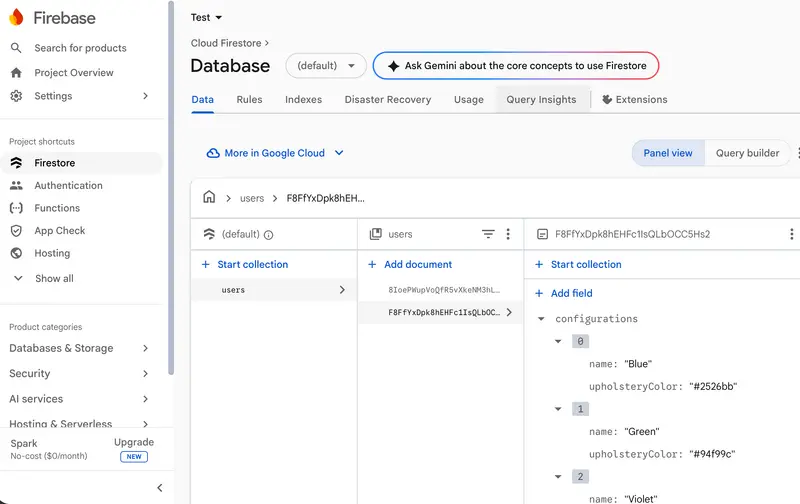The width and height of the screenshot is (800, 504).
Task: Click the Firebase flame logo
Action: [16, 17]
